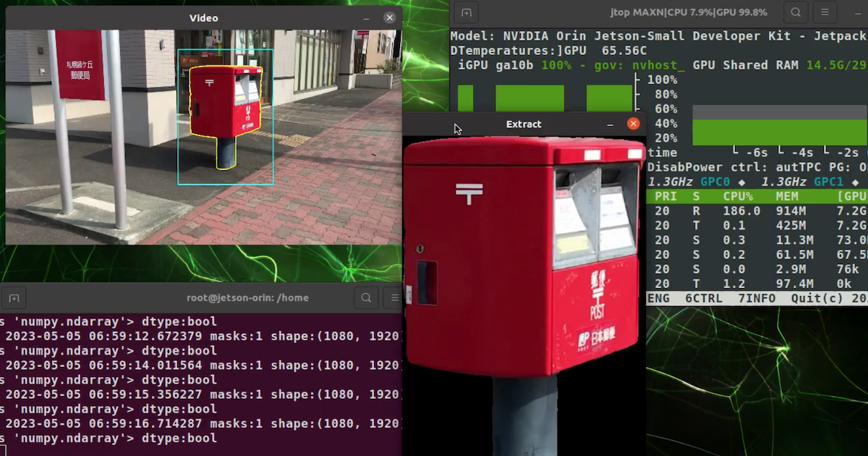This screenshot has width=868, height=456.
Task: Click the log line timestamped 06:59:16.714287
Action: click(x=201, y=423)
